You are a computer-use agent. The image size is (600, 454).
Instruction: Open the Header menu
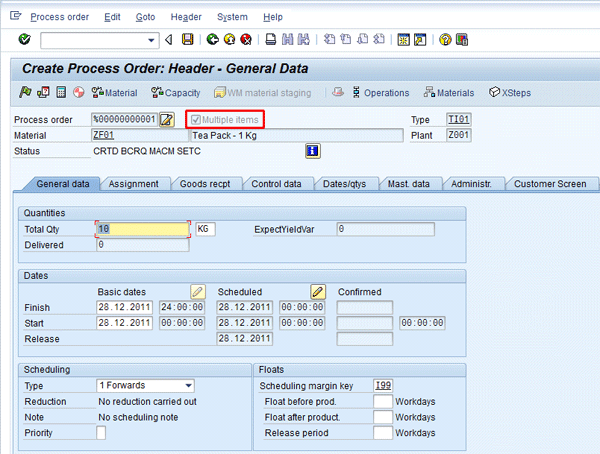(x=186, y=17)
